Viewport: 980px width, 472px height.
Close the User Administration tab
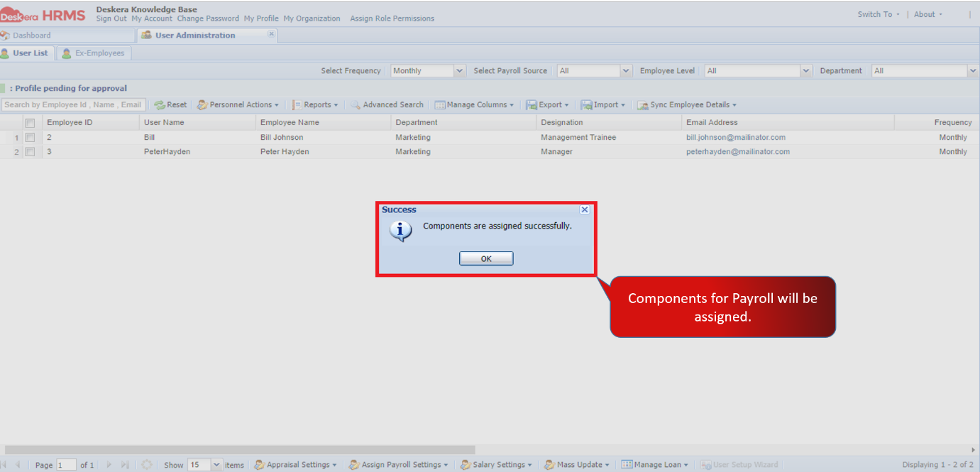tap(271, 33)
